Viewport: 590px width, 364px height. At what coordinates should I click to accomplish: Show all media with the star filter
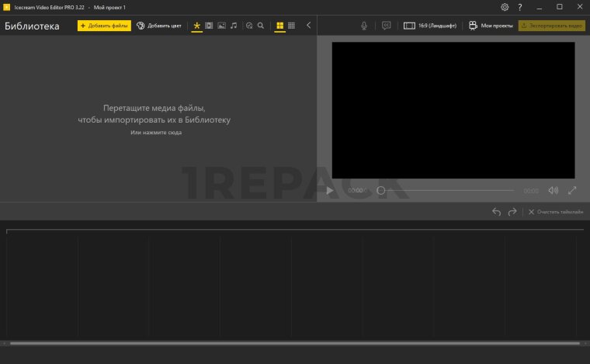(x=197, y=26)
